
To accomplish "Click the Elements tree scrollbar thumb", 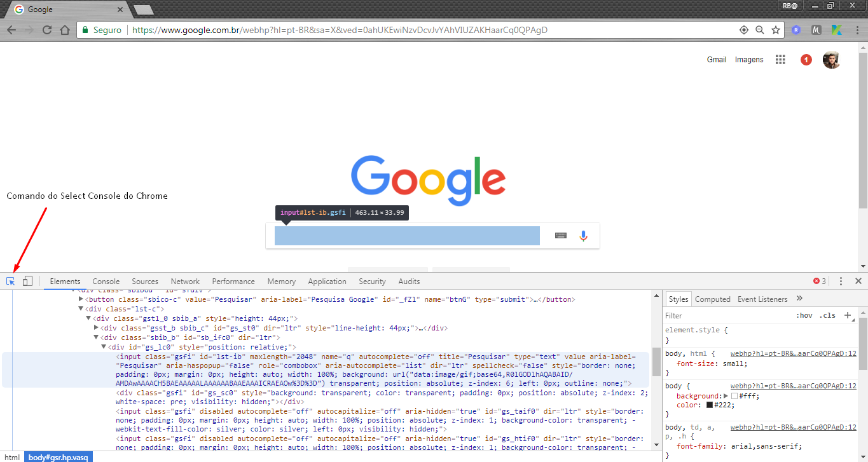I will 656,362.
